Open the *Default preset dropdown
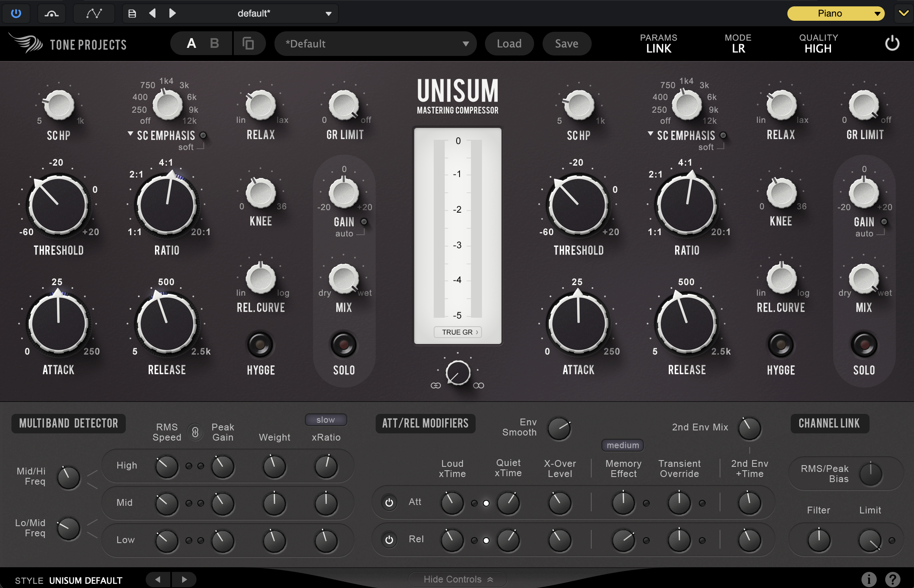This screenshot has width=914, height=588. (x=375, y=44)
